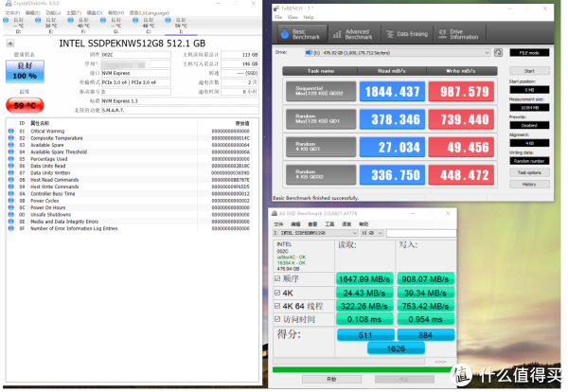Open the Prewrite Disabled option
This screenshot has height=392, width=568.
(x=529, y=125)
